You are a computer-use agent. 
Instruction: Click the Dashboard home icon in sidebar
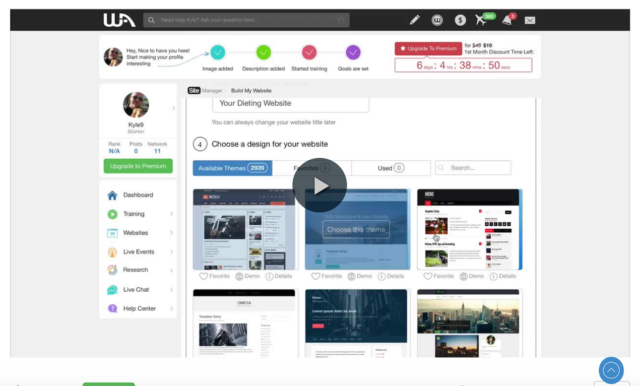tap(112, 195)
